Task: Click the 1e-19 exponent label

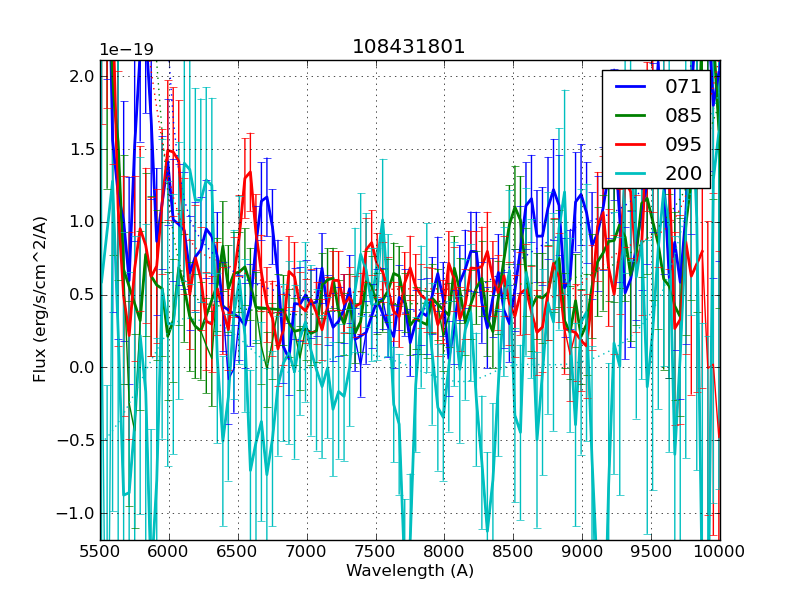Action: pyautogui.click(x=126, y=50)
